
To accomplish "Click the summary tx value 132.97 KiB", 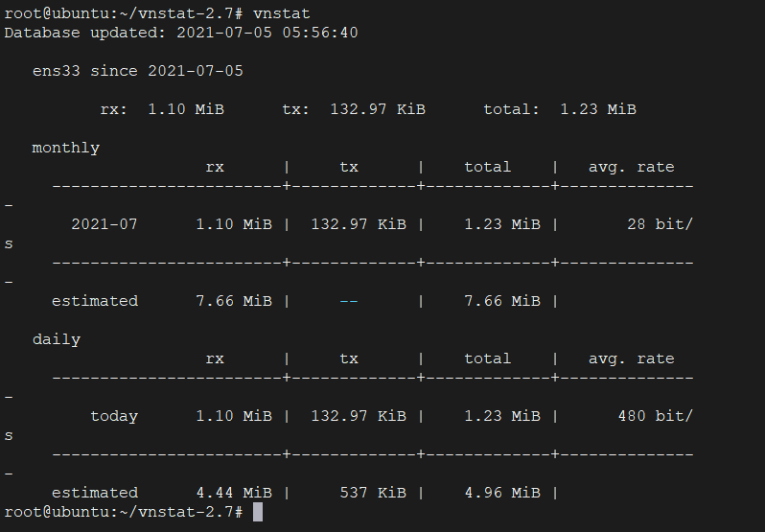I will click(x=378, y=109).
